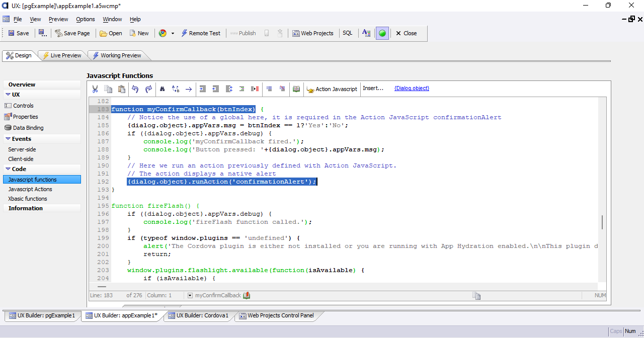This screenshot has height=338, width=644.
Task: Click the SQL toolbar button
Action: click(348, 33)
